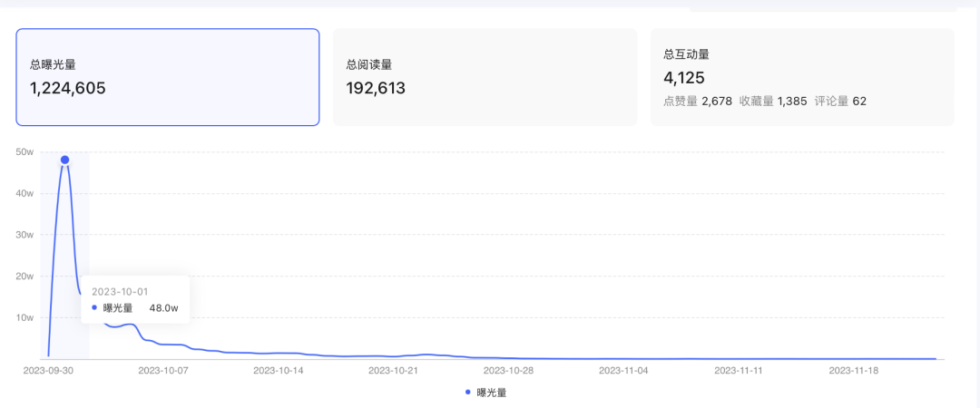Click the blue legend dot beside 曝光量

(468, 393)
